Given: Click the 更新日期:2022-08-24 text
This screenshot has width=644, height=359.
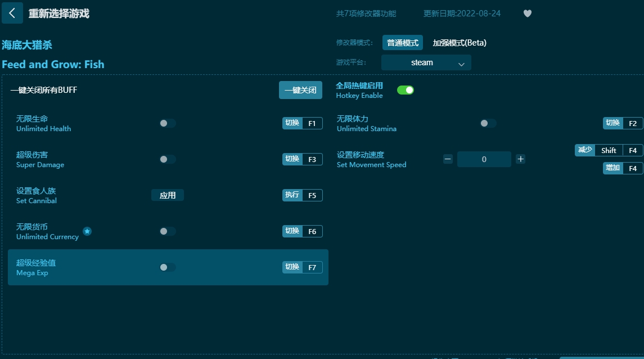Looking at the screenshot, I should click(x=462, y=14).
